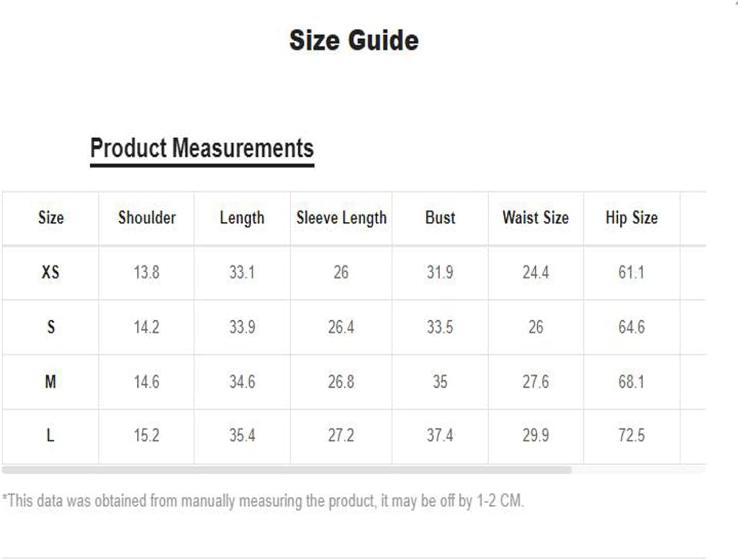738x560 pixels.
Task: Select the L size row label
Action: pyautogui.click(x=51, y=436)
